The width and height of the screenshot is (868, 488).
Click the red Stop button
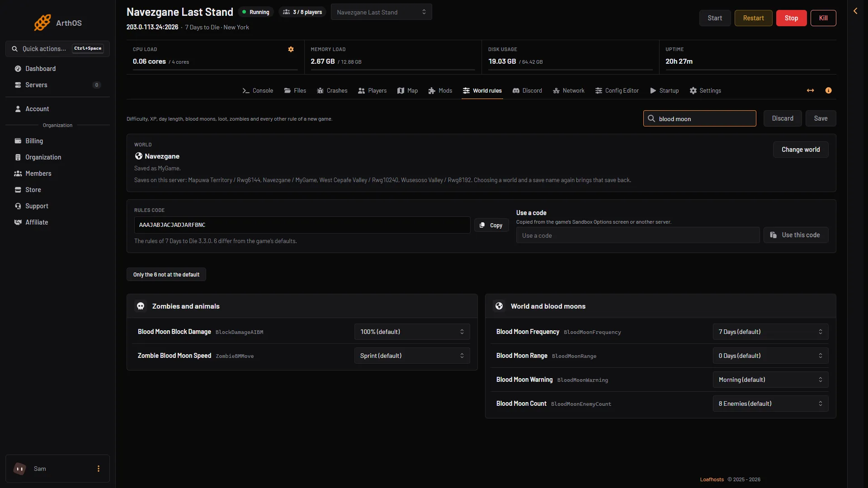click(x=791, y=18)
